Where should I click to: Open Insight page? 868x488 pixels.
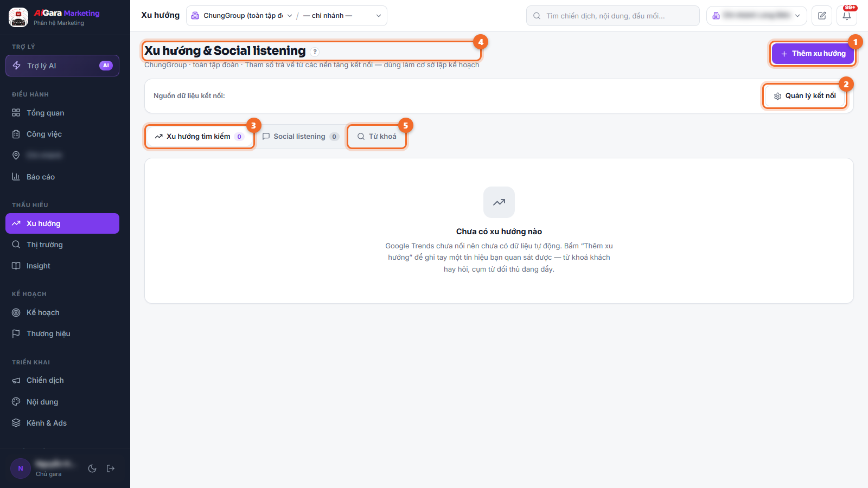62,266
